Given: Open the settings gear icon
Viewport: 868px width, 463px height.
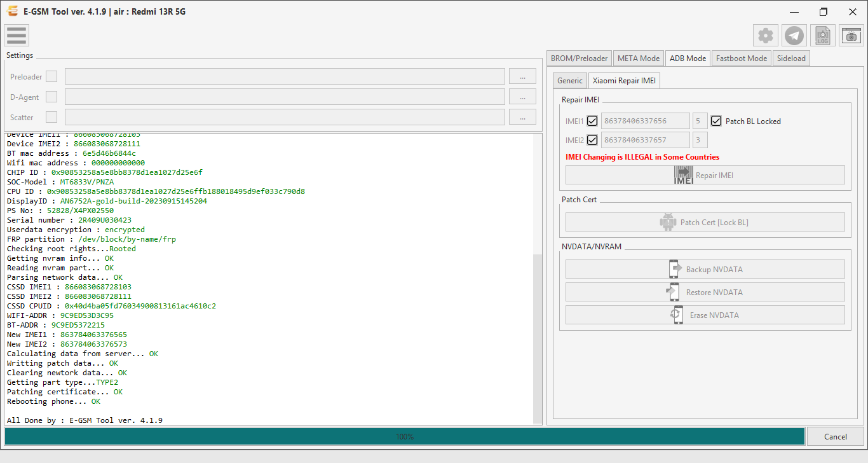Looking at the screenshot, I should click(x=766, y=36).
